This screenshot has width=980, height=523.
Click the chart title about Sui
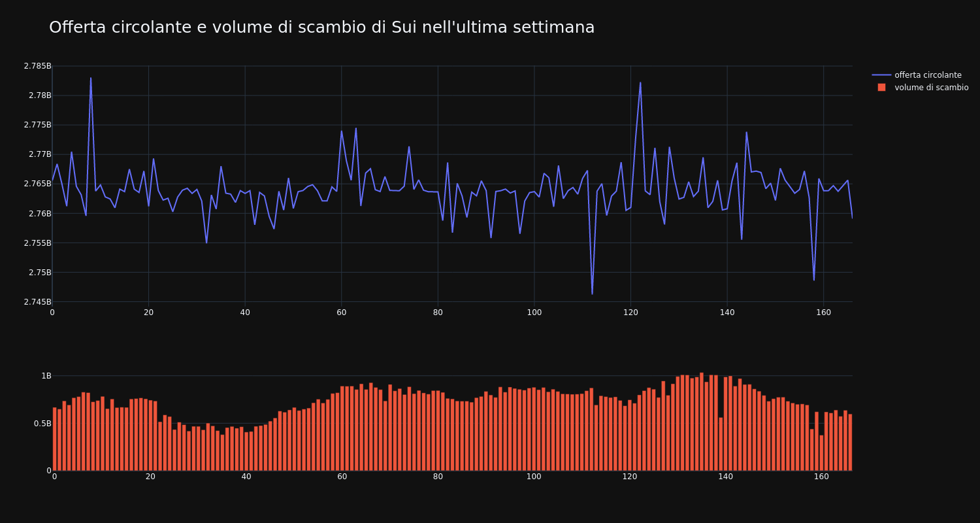(321, 27)
